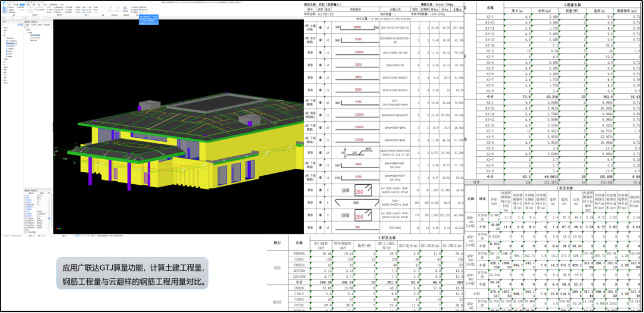Click the 洞口宽度(m) column header
The width and height of the screenshot is (644, 313).
408,246
